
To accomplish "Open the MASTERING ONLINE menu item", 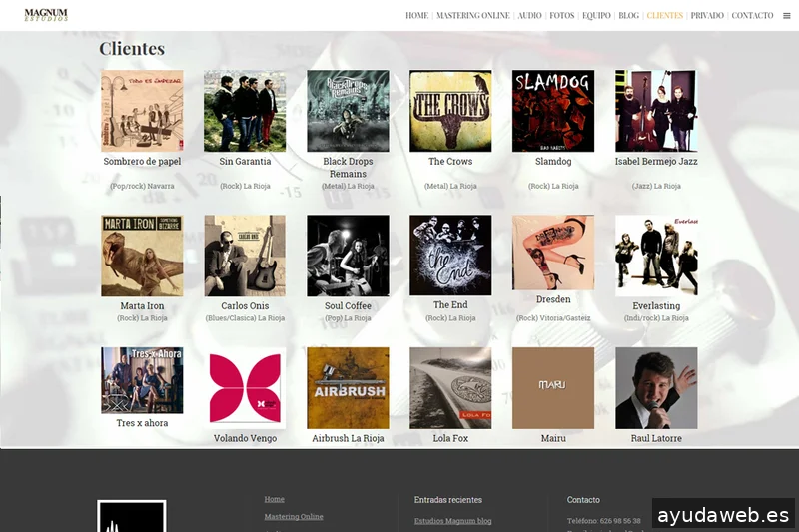I will [x=472, y=15].
